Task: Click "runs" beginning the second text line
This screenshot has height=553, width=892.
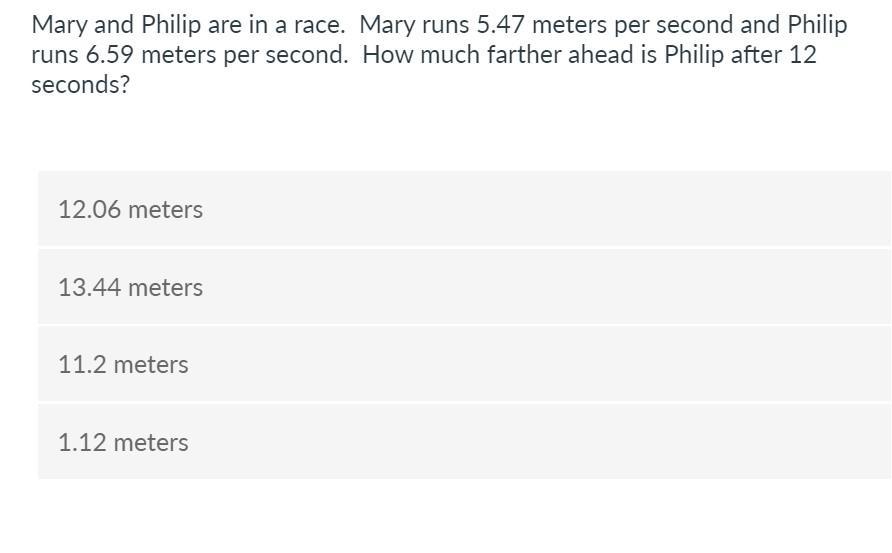Action: point(55,56)
